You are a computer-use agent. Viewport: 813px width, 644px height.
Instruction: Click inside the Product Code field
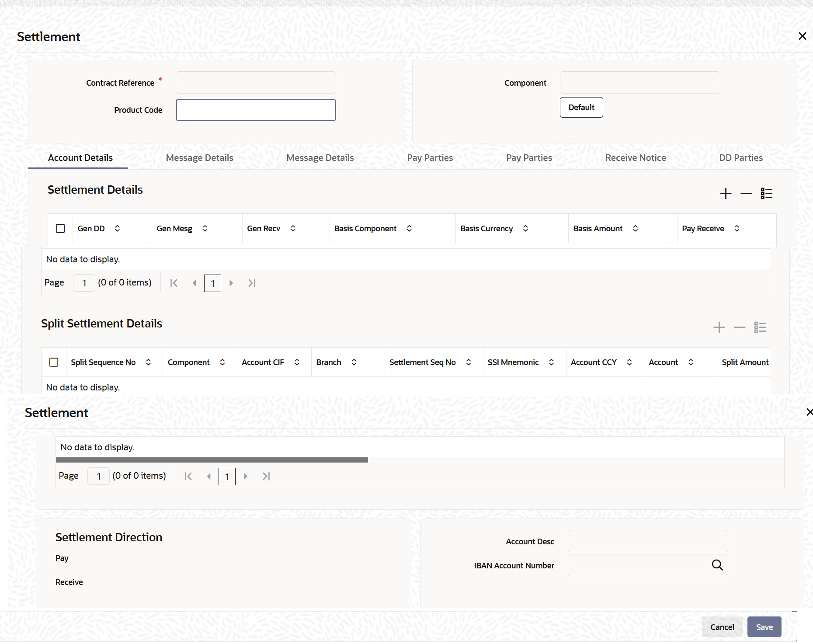(255, 110)
